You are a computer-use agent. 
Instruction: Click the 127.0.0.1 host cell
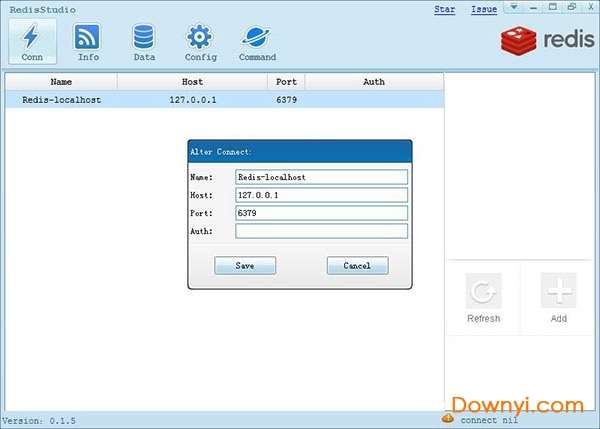(192, 100)
